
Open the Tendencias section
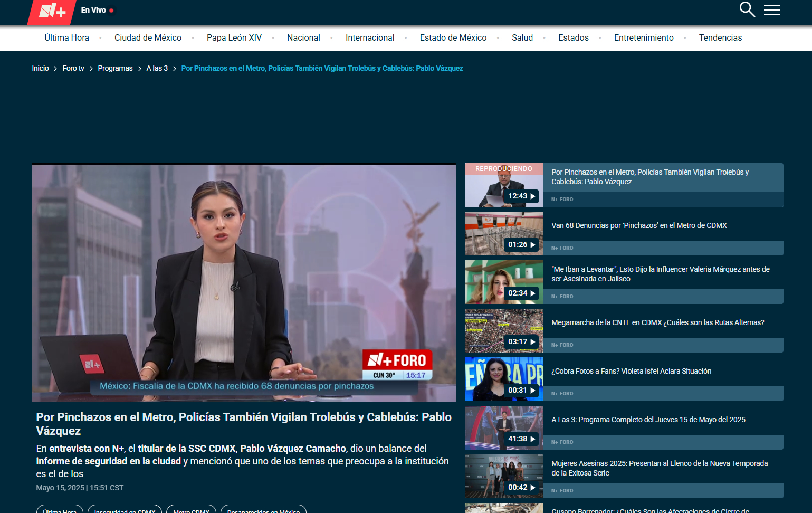point(720,38)
